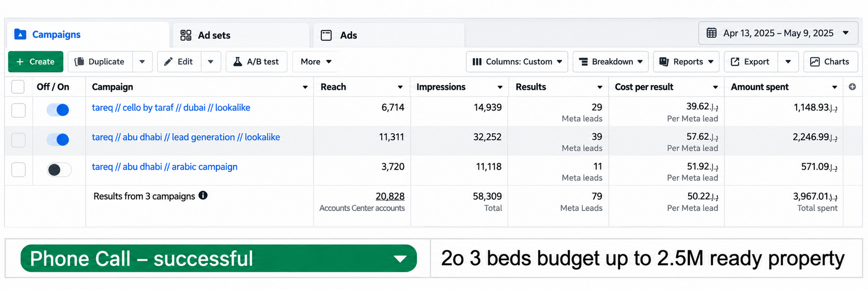Open the Ad sets tab

241,35
